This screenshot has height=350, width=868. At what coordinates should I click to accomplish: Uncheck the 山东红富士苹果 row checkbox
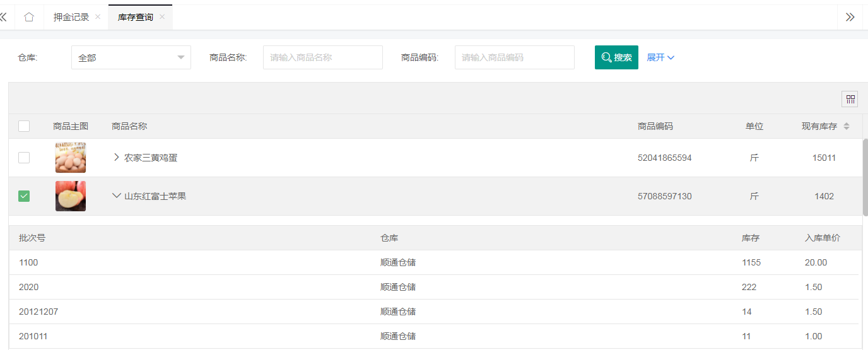click(x=24, y=196)
